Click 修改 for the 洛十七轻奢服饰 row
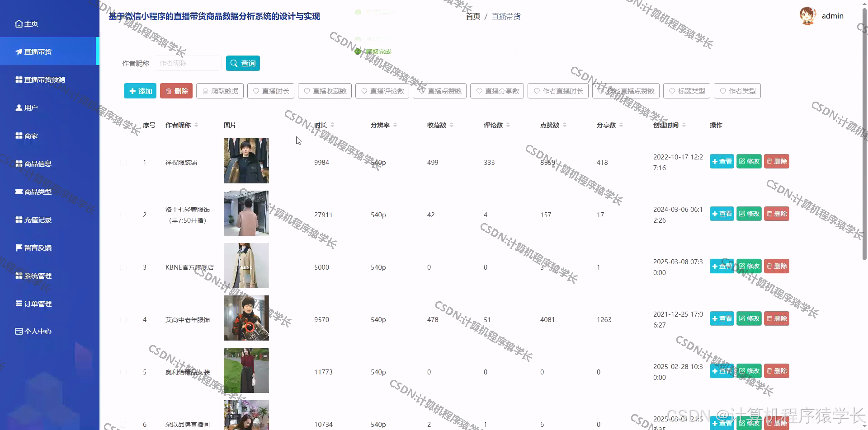The image size is (868, 430). [749, 214]
